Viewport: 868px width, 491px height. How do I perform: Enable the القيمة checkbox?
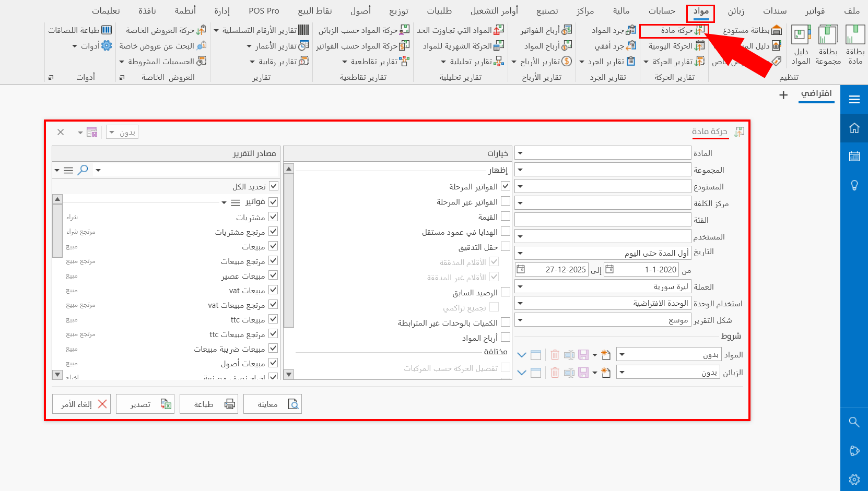(x=505, y=216)
